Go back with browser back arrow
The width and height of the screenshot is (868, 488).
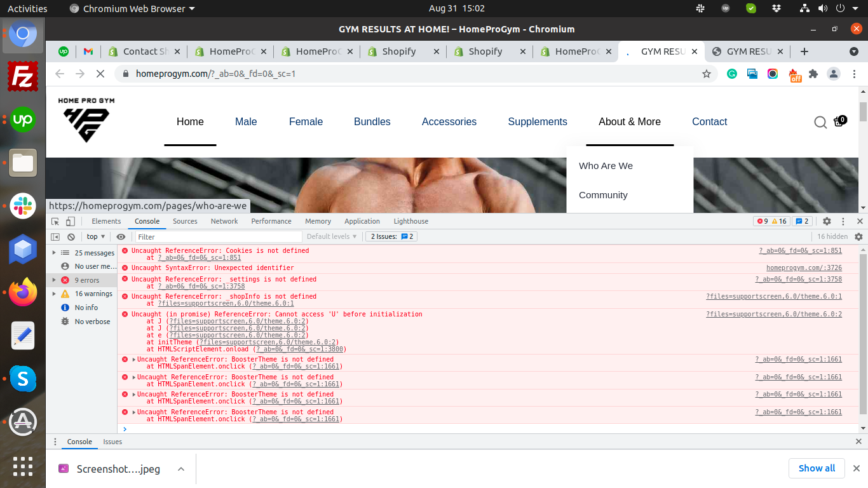click(60, 74)
